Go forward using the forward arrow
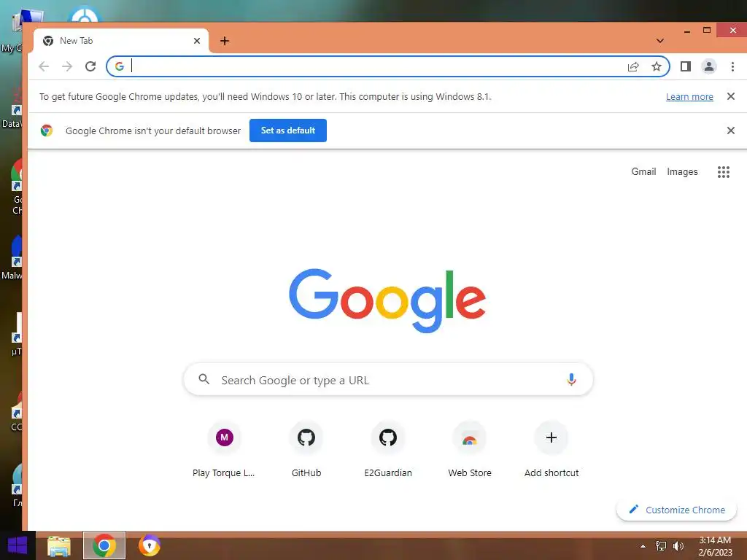This screenshot has height=560, width=747. point(67,66)
